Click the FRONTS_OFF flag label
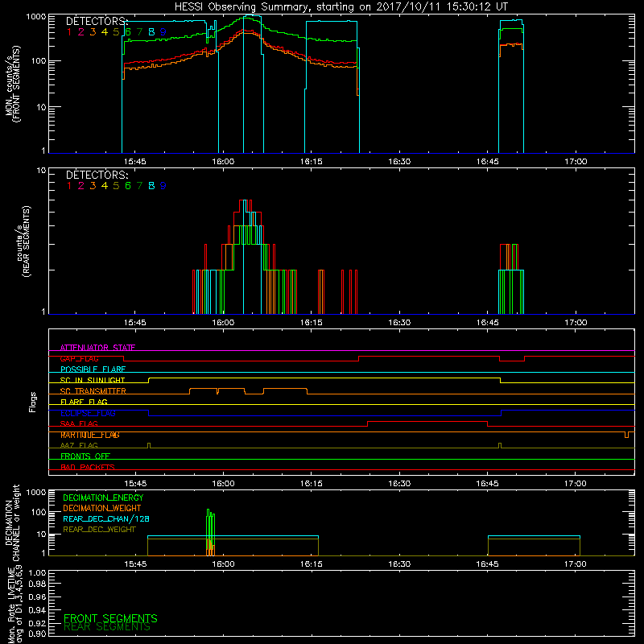This screenshot has height=644, width=644. click(x=85, y=456)
